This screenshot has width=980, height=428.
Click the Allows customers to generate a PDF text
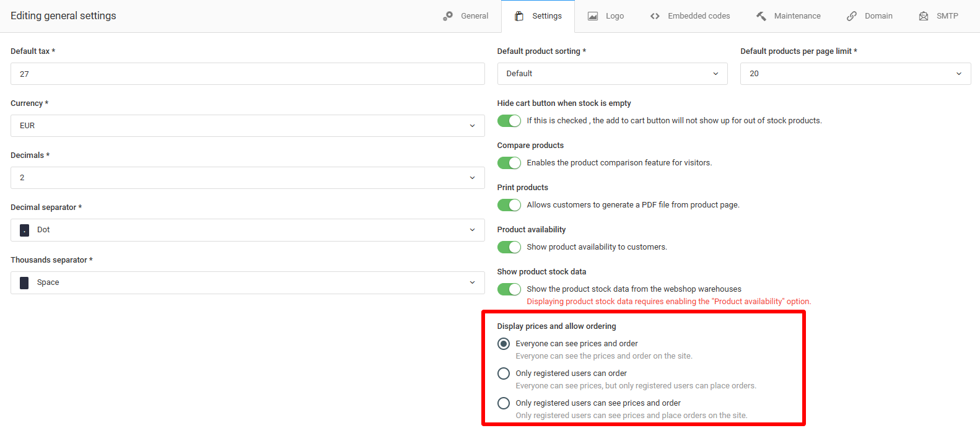633,205
